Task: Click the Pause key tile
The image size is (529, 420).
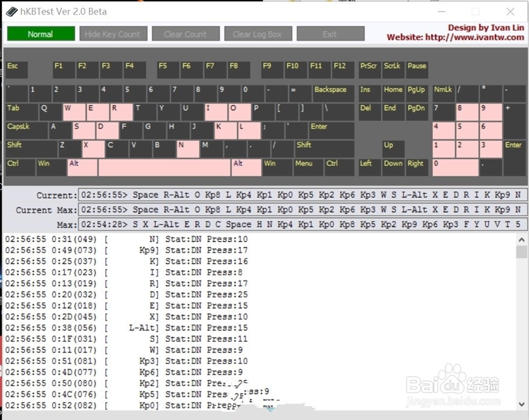Action: coord(417,70)
